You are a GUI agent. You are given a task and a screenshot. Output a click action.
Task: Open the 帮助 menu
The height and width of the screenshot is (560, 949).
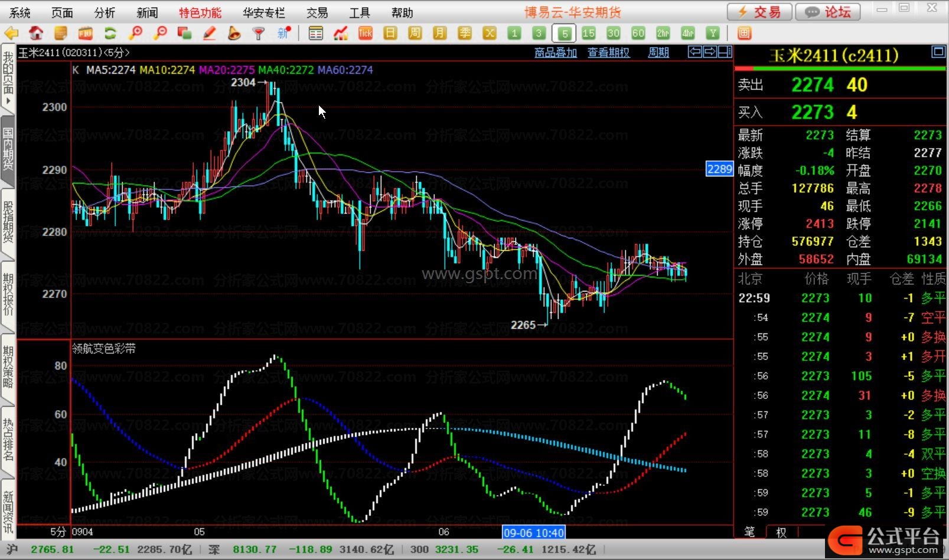click(x=402, y=12)
